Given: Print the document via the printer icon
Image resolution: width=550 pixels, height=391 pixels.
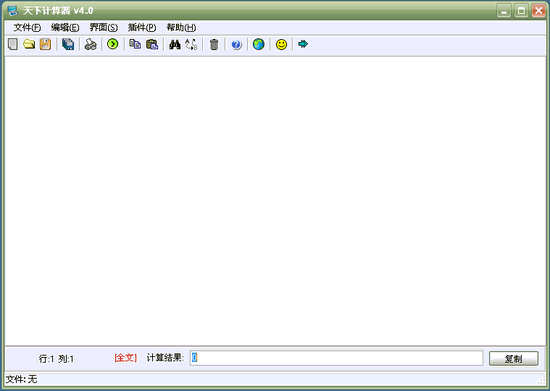Looking at the screenshot, I should pos(90,44).
